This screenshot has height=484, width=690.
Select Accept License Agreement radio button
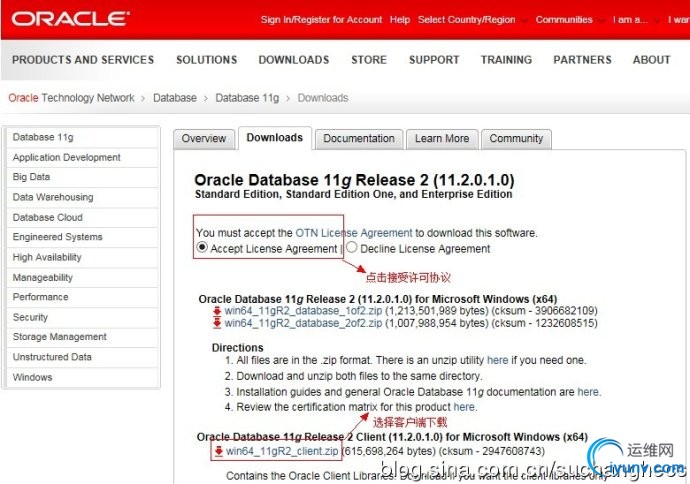tap(202, 248)
